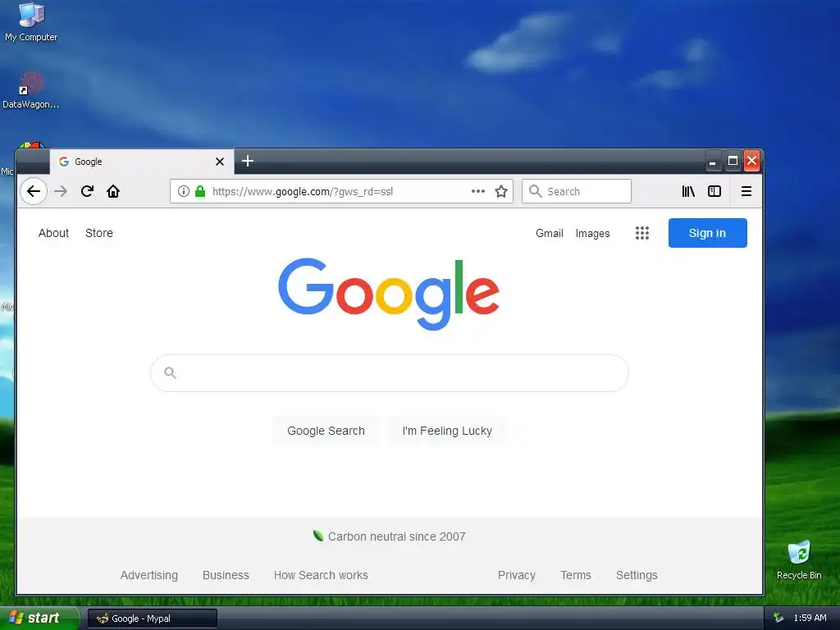Open the Terms footer link
840x630 pixels.
click(576, 575)
